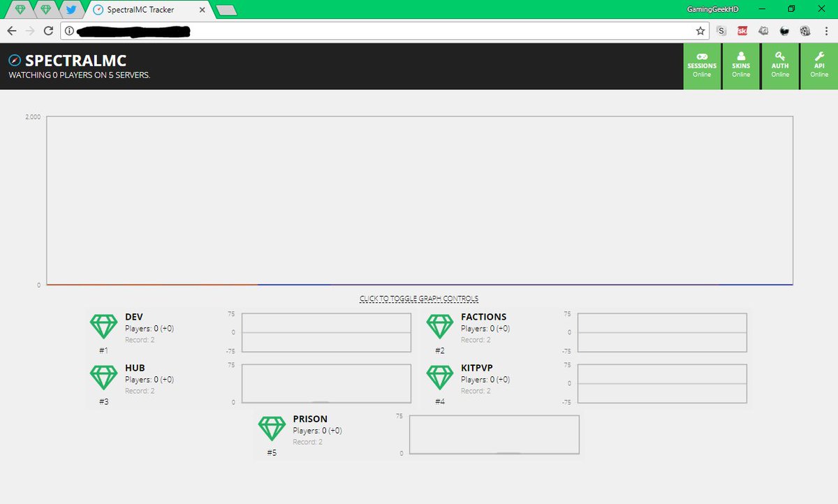The width and height of the screenshot is (838, 504).
Task: Click the DEV server name
Action: click(x=134, y=317)
